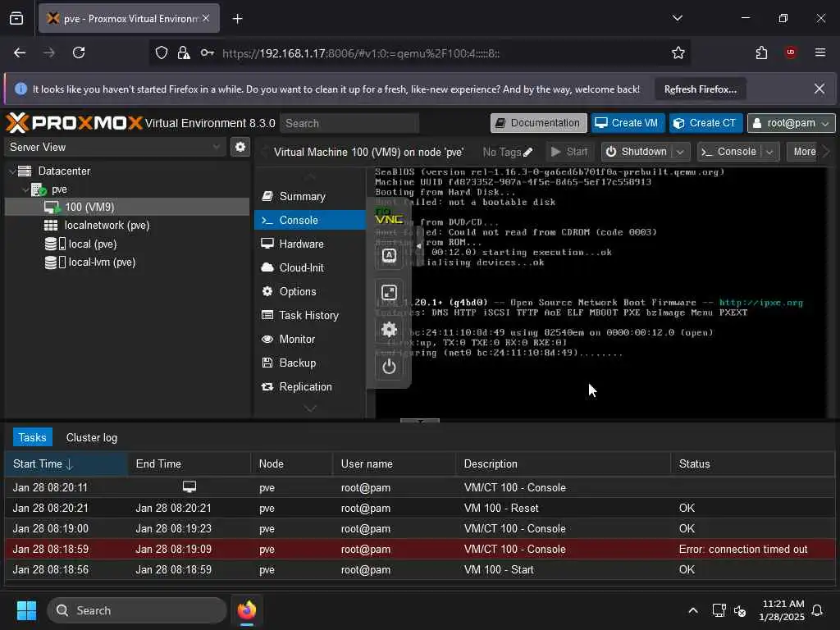This screenshot has height=630, width=840.
Task: Open notifications bell in system tray
Action: pyautogui.click(x=817, y=610)
